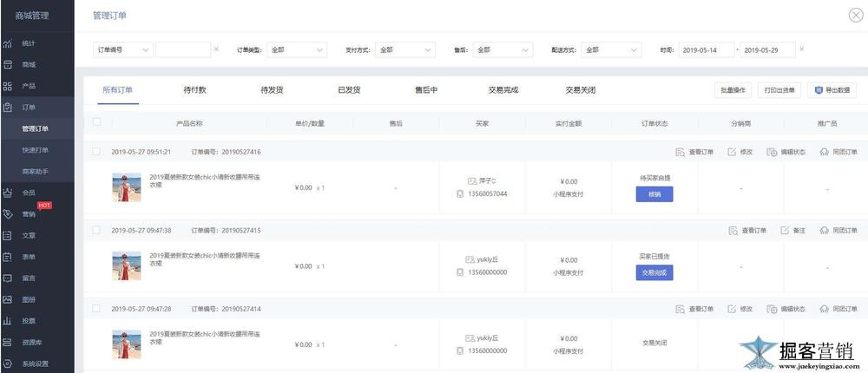The width and height of the screenshot is (868, 373).
Task: Click the shield icon on 导出数据
Action: coord(819,90)
